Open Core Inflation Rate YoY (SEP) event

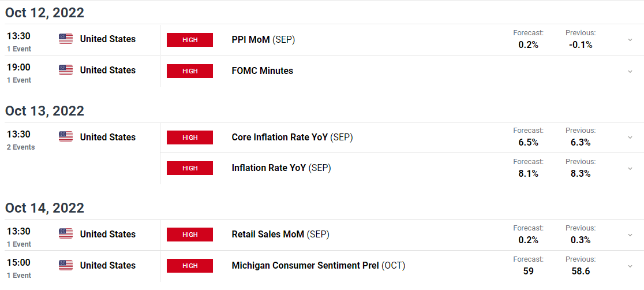click(x=292, y=137)
